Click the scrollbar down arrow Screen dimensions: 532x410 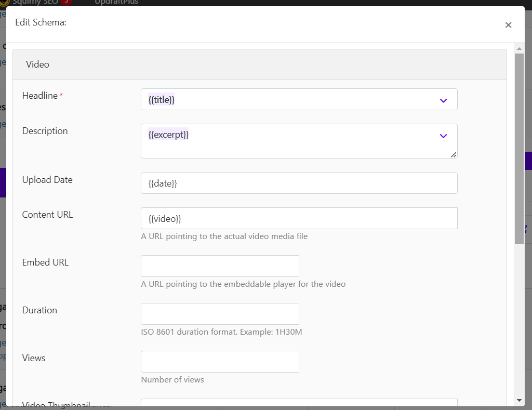519,401
